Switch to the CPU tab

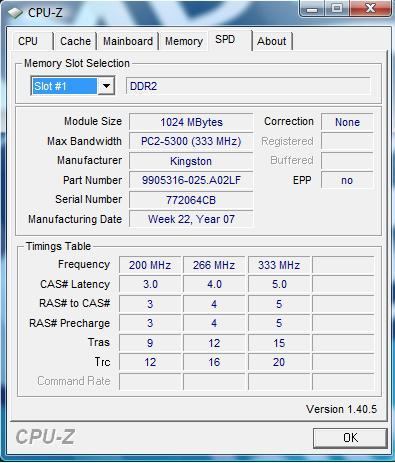(x=28, y=41)
